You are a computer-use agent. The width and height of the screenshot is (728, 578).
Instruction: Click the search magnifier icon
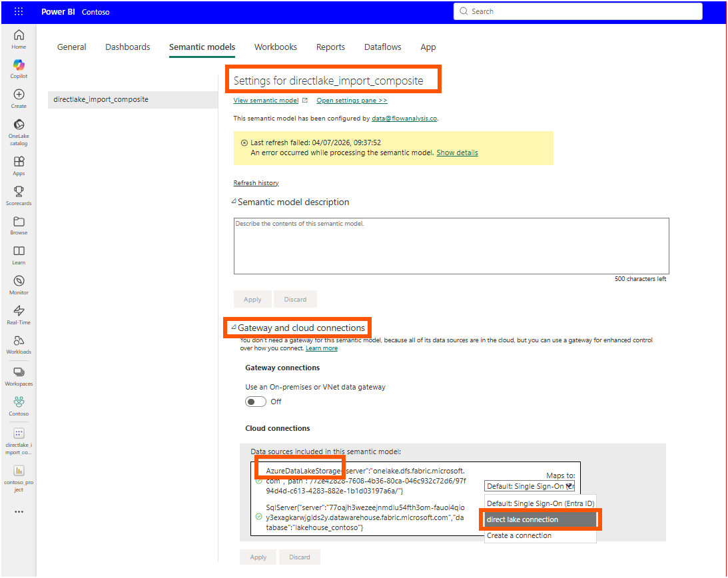coord(464,11)
